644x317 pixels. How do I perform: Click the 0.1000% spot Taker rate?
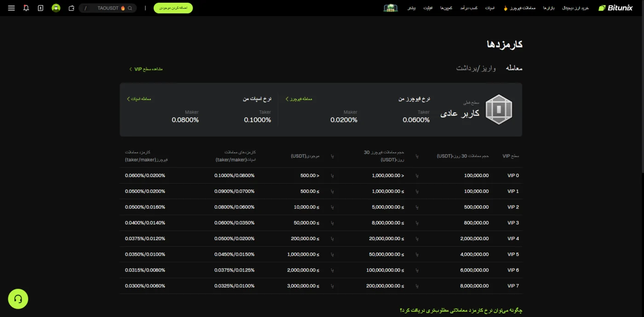pyautogui.click(x=258, y=120)
